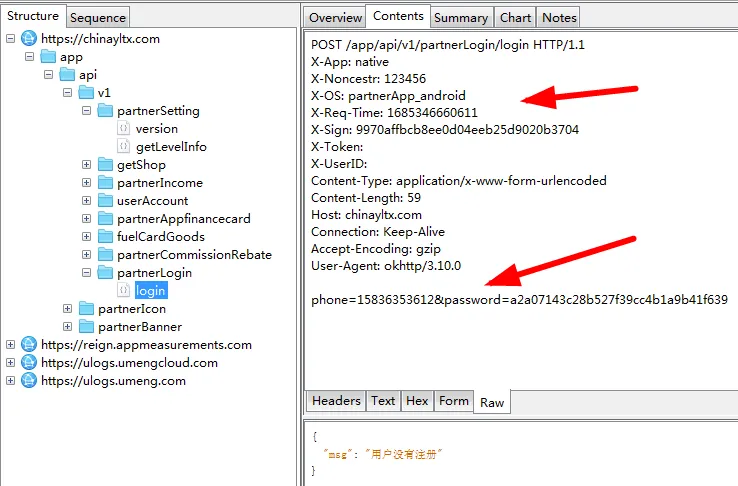Expand the ulogs.umengcloud.com host node
Screen dimensions: 738x486
click(x=10, y=362)
